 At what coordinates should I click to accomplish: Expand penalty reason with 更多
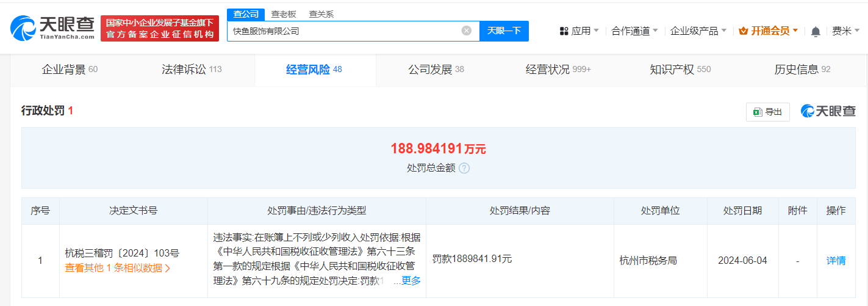(x=411, y=280)
